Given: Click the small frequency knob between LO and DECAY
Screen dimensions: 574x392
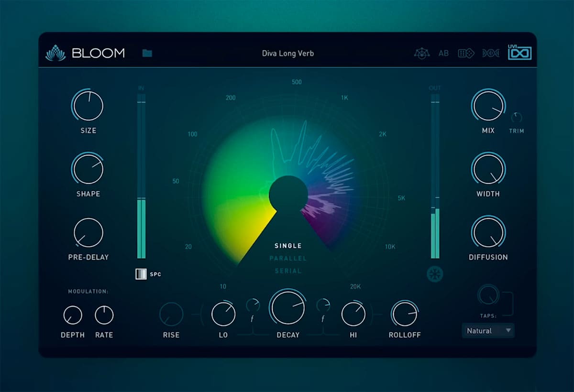Looking at the screenshot, I should 253,305.
